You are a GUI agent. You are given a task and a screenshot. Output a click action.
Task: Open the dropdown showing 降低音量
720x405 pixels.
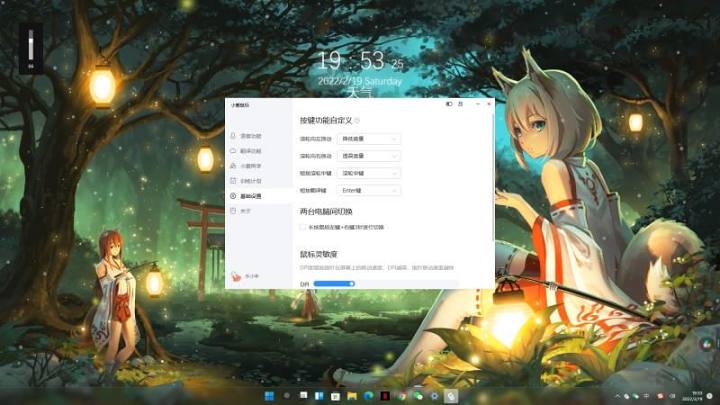coord(369,139)
